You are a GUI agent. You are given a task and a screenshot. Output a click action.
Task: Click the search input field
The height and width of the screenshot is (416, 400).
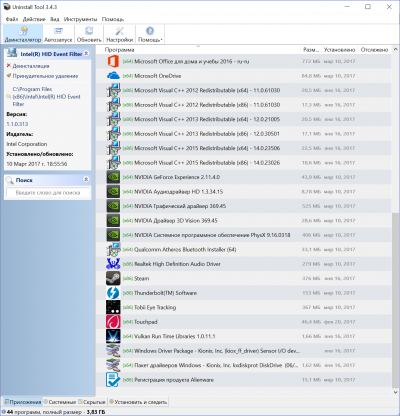(48, 193)
